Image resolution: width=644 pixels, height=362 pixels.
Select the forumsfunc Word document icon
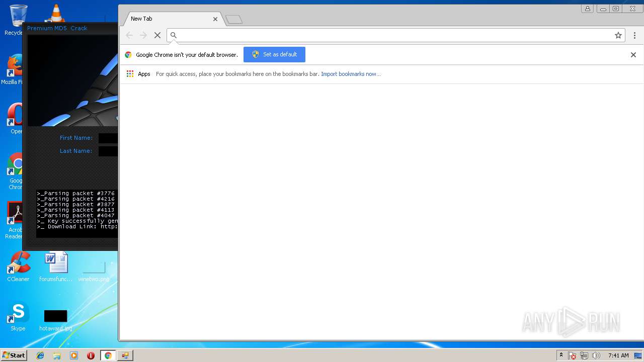point(56,266)
